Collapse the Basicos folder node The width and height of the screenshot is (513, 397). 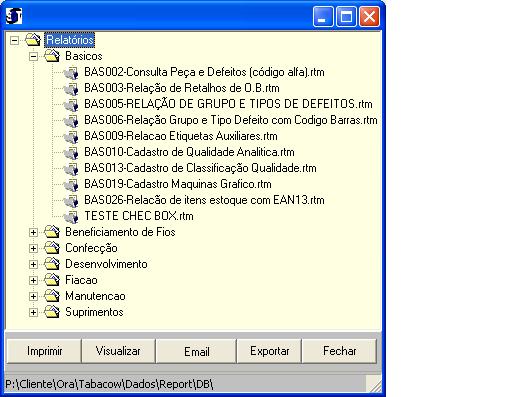33,56
